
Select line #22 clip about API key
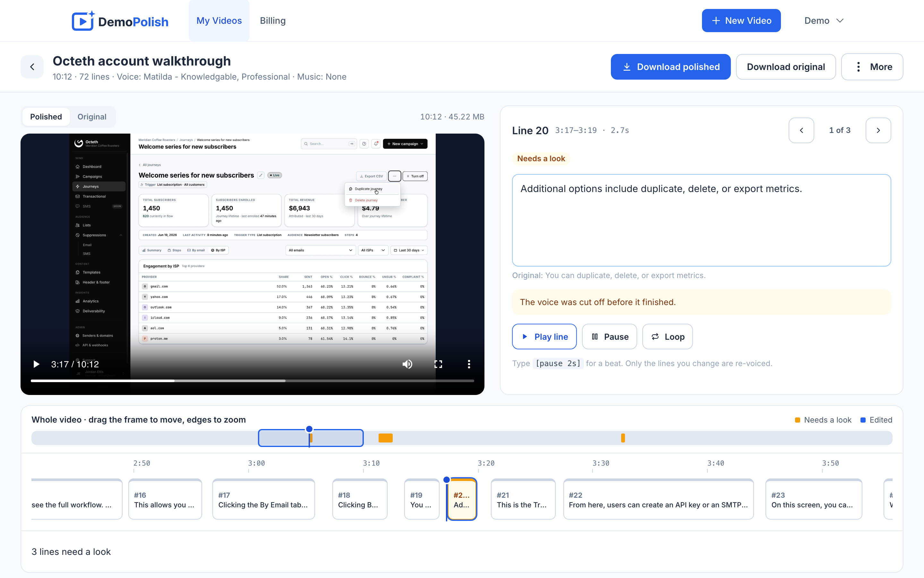(658, 499)
